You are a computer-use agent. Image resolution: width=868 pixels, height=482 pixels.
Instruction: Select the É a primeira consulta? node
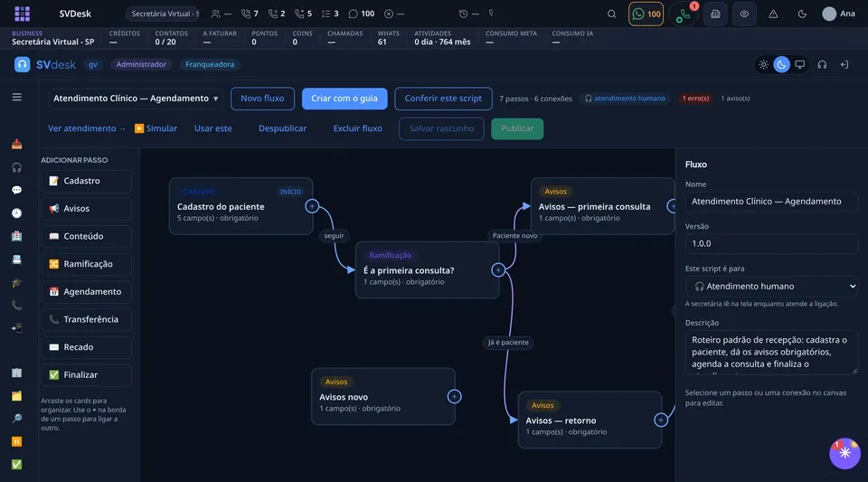(427, 270)
